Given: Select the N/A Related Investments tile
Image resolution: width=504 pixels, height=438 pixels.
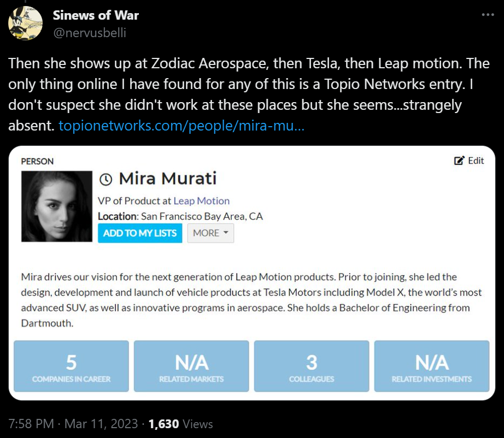Looking at the screenshot, I should pyautogui.click(x=432, y=366).
